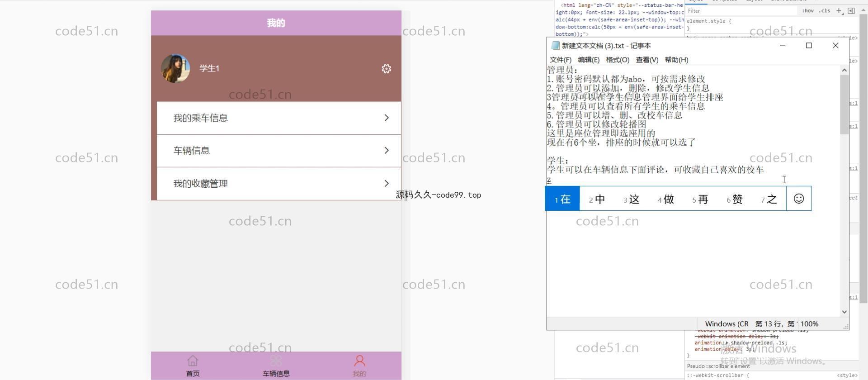Image resolution: width=868 pixels, height=380 pixels.
Task: Click the Notepad vertical scrollbar thumb
Action: coord(844,104)
